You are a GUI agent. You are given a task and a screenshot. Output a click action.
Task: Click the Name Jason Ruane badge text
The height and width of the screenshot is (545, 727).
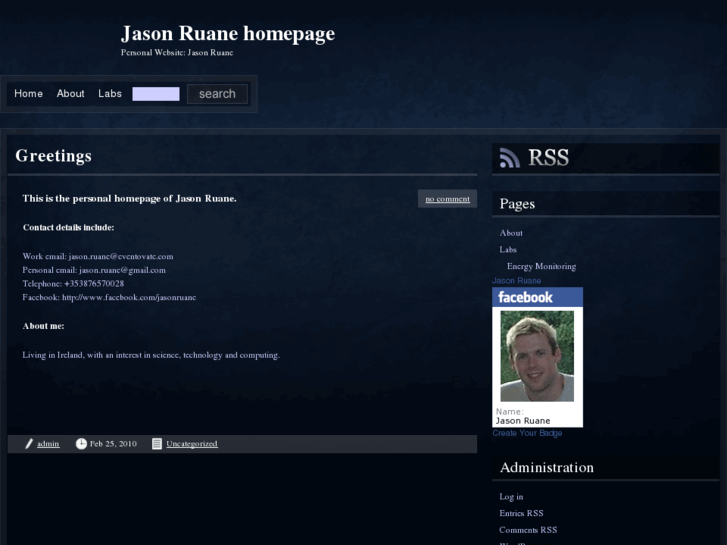(x=523, y=417)
